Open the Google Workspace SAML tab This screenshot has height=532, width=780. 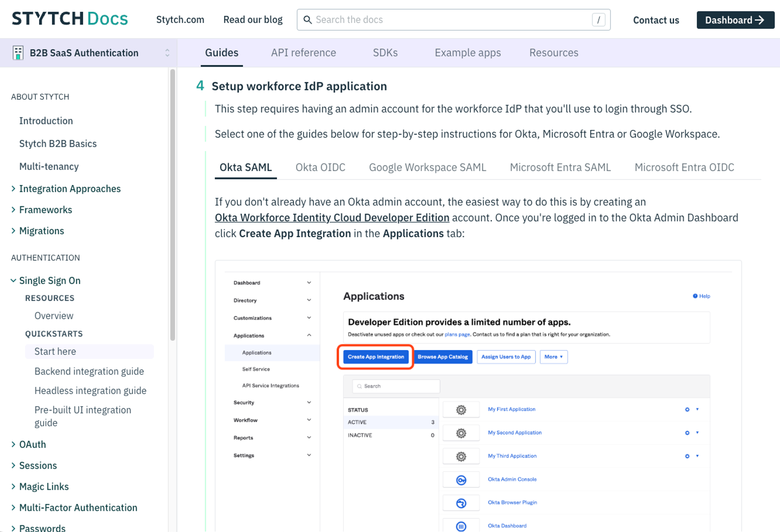pyautogui.click(x=427, y=167)
